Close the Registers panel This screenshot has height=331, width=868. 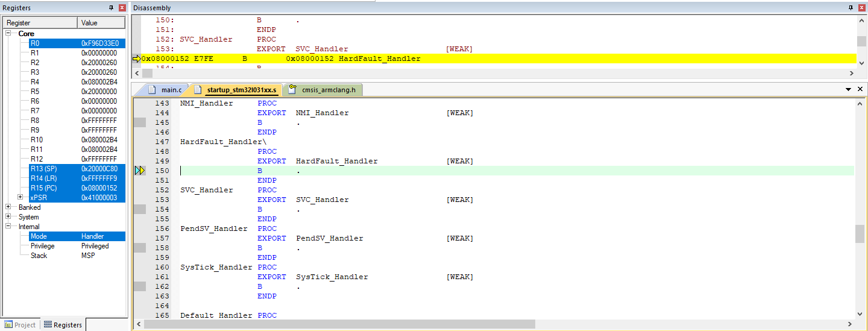tap(122, 8)
